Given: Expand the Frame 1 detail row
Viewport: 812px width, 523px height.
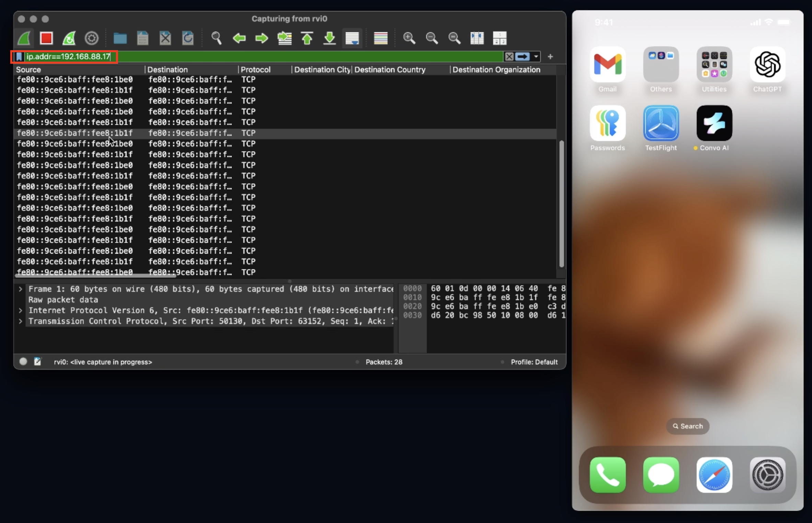Looking at the screenshot, I should [x=21, y=289].
